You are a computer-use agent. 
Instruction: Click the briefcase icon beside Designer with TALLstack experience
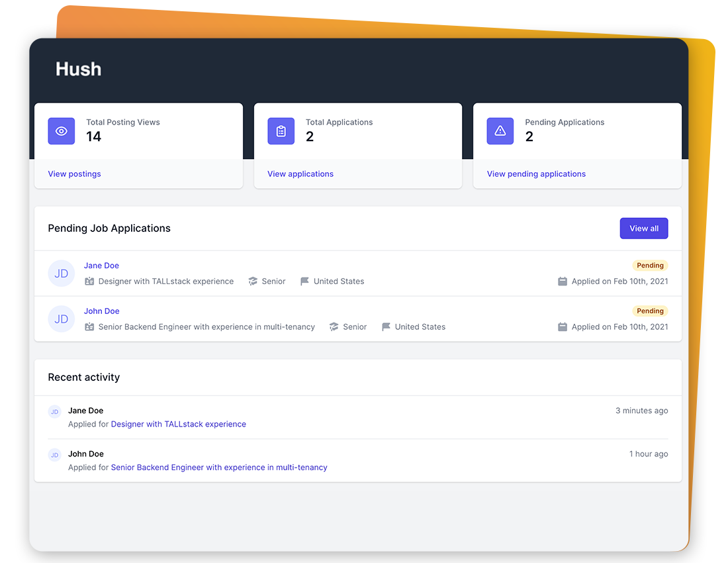click(x=89, y=281)
